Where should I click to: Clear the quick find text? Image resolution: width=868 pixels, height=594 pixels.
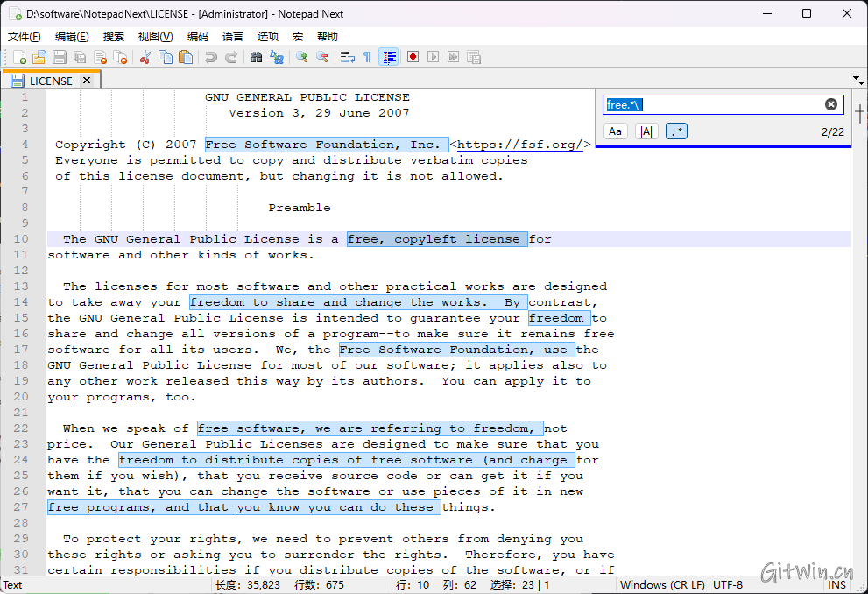831,104
